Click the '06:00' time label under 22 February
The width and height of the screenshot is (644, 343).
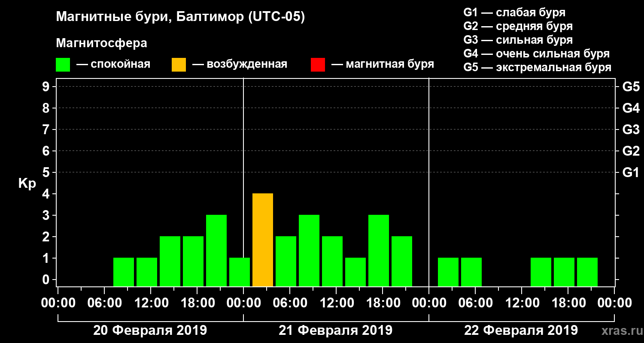(475, 303)
